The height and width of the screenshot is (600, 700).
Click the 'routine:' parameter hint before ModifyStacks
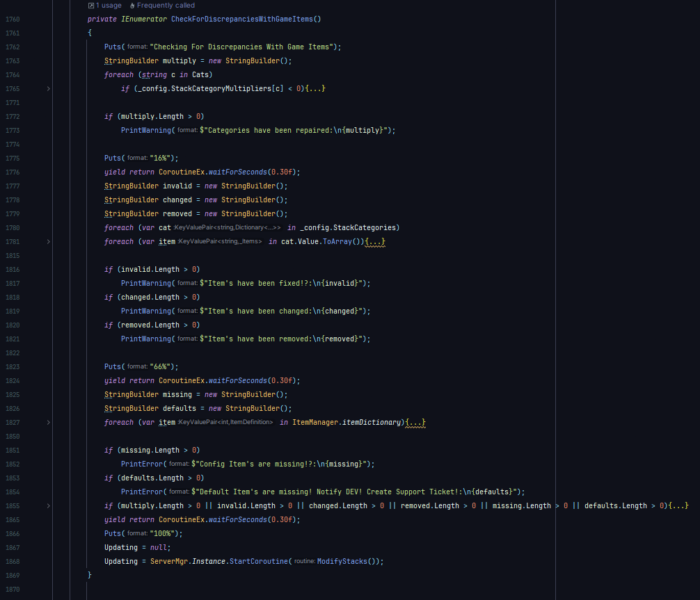[304, 562]
